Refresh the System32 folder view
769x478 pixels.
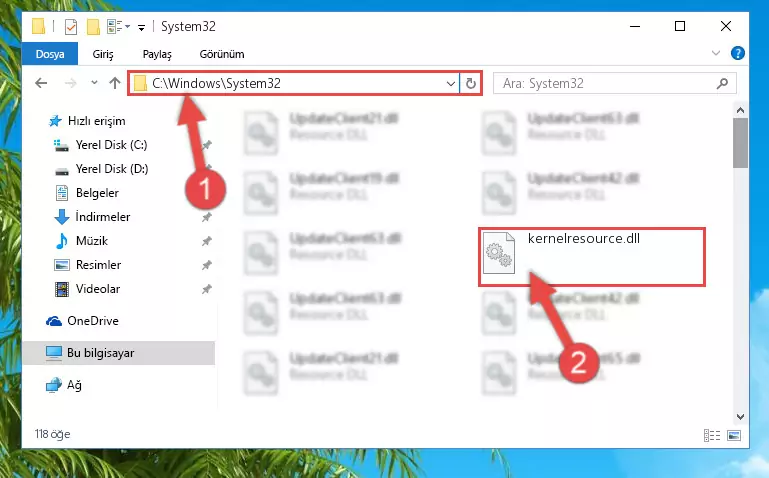[470, 83]
